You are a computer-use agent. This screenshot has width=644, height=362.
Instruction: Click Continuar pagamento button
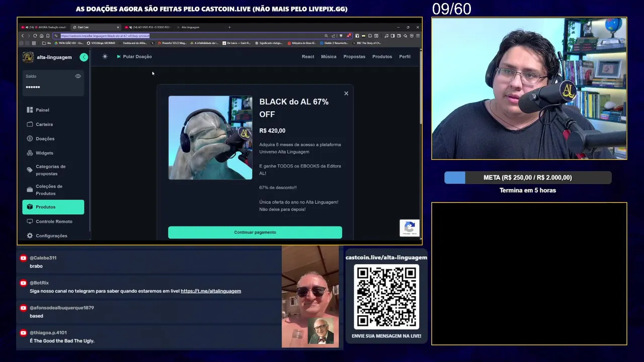tap(255, 232)
